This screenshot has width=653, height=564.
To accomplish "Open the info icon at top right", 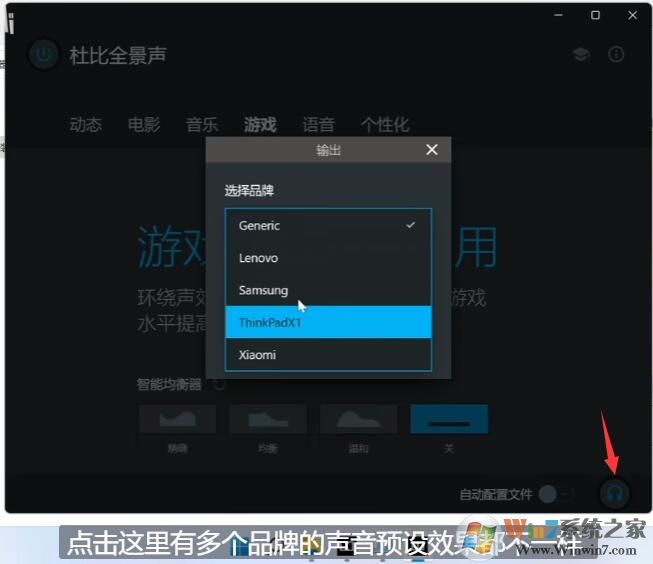I will (616, 54).
